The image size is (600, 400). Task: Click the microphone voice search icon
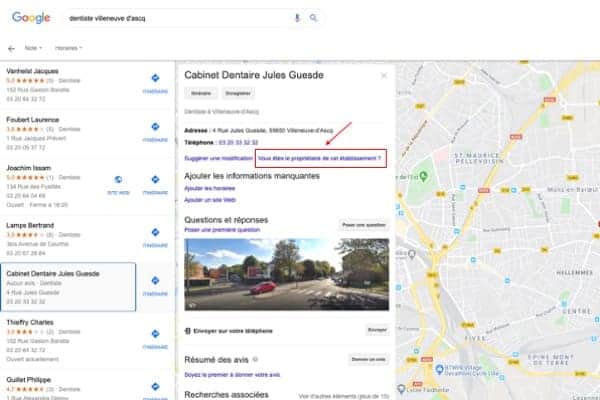click(x=297, y=18)
